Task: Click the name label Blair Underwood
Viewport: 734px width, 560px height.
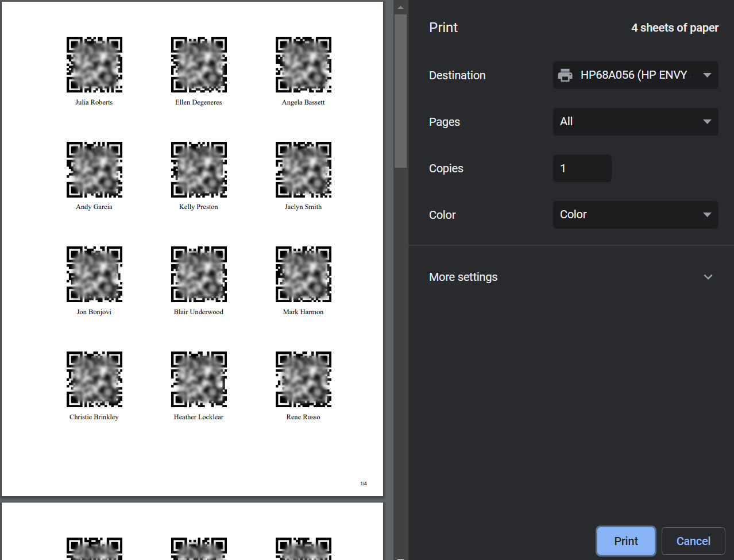Action: [x=199, y=312]
